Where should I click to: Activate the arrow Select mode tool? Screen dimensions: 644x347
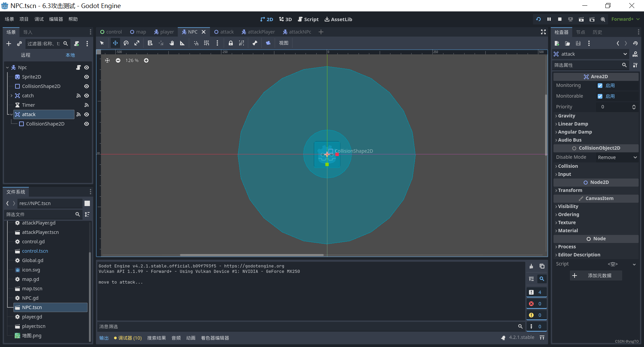click(102, 43)
